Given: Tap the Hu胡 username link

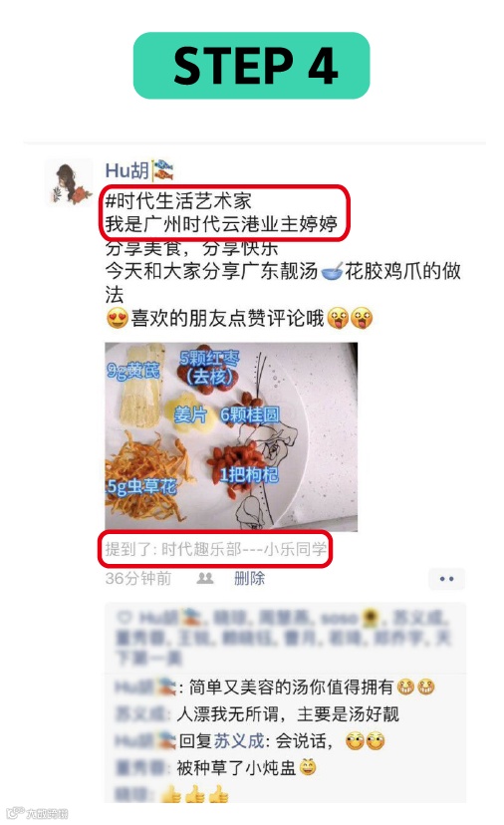Looking at the screenshot, I should [127, 170].
